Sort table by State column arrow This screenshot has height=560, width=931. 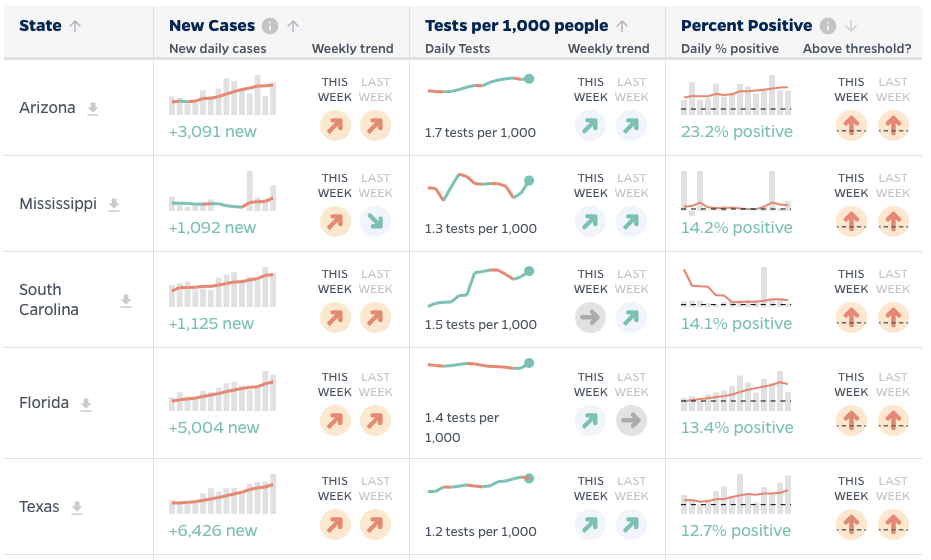click(75, 27)
